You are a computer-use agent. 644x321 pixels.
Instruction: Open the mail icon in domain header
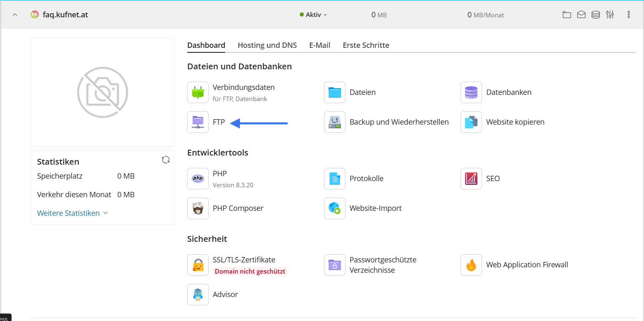tap(581, 15)
